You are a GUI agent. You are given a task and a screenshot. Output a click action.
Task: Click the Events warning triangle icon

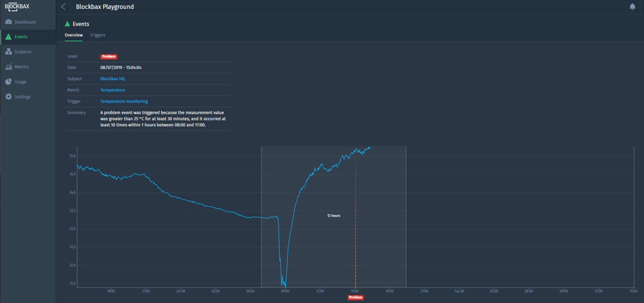pos(9,37)
